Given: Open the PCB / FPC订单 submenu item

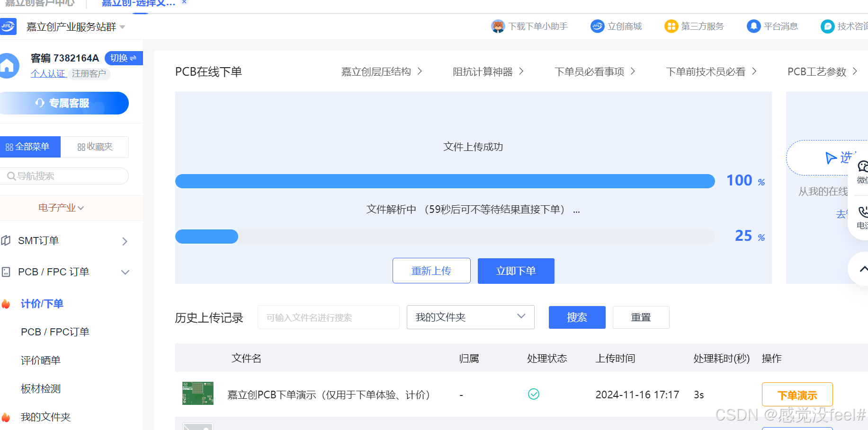Looking at the screenshot, I should pos(55,332).
